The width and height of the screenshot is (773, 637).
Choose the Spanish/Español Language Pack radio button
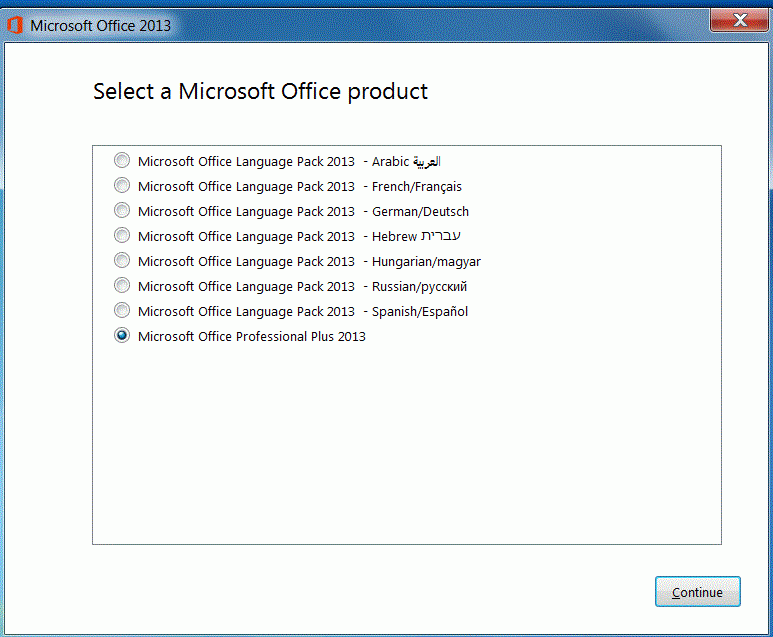pyautogui.click(x=122, y=311)
